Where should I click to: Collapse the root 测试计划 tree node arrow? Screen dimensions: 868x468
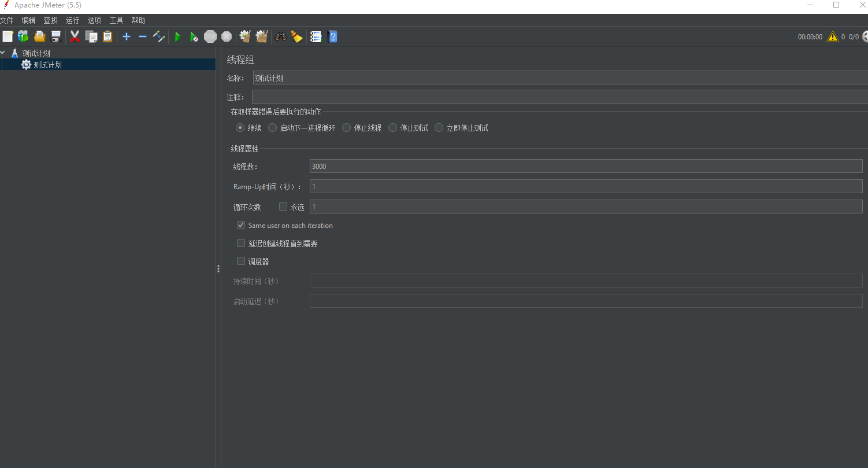pyautogui.click(x=3, y=53)
